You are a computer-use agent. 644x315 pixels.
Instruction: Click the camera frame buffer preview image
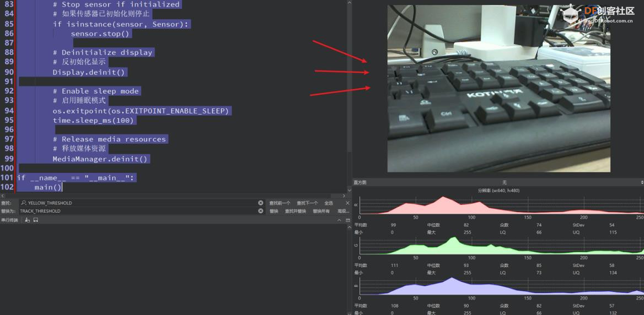[498, 88]
